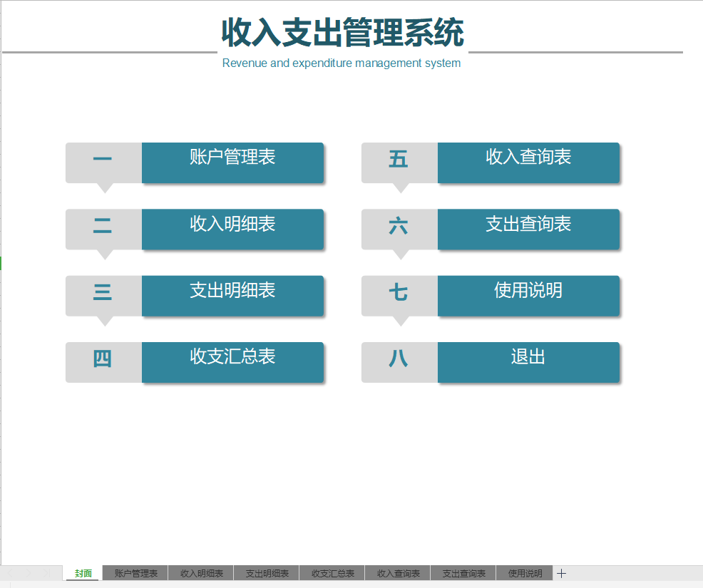Click the plus icon to add a new sheet
The image size is (703, 588).
(562, 572)
